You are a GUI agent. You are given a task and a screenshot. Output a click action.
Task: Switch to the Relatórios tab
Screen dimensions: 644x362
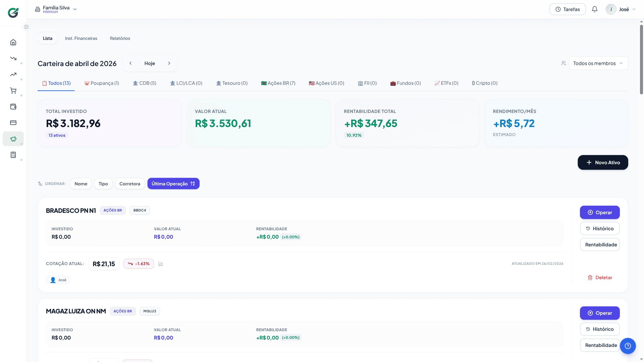pyautogui.click(x=120, y=38)
